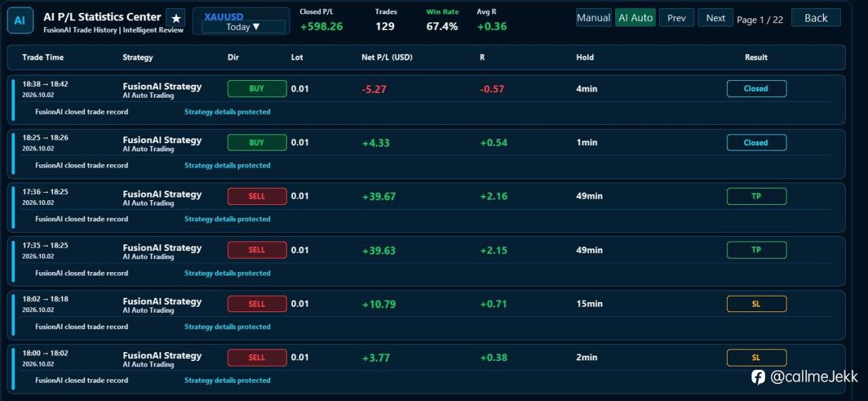The width and height of the screenshot is (868, 401).
Task: Click the SL result tag for the +10.79 trade
Action: coord(757,304)
